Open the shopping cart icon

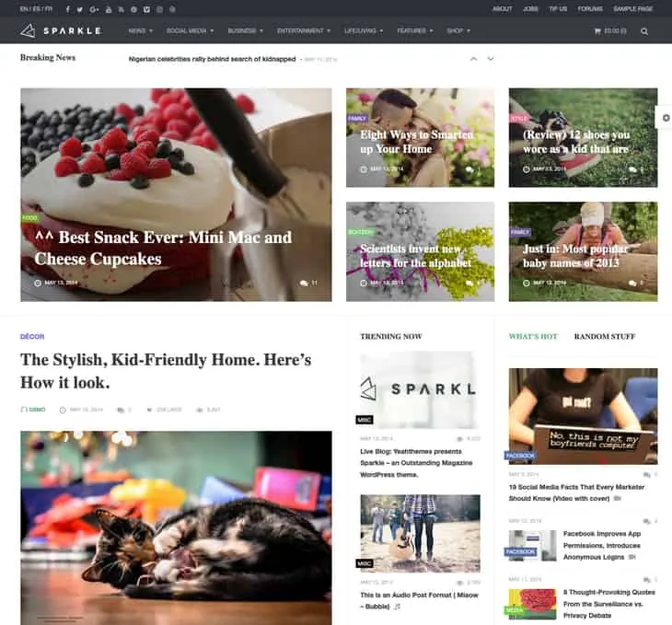[597, 31]
